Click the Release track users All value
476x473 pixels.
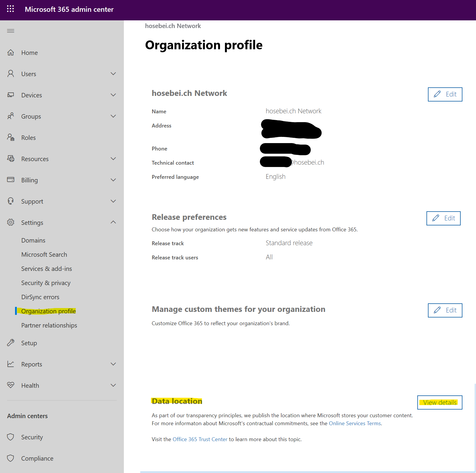(x=269, y=257)
